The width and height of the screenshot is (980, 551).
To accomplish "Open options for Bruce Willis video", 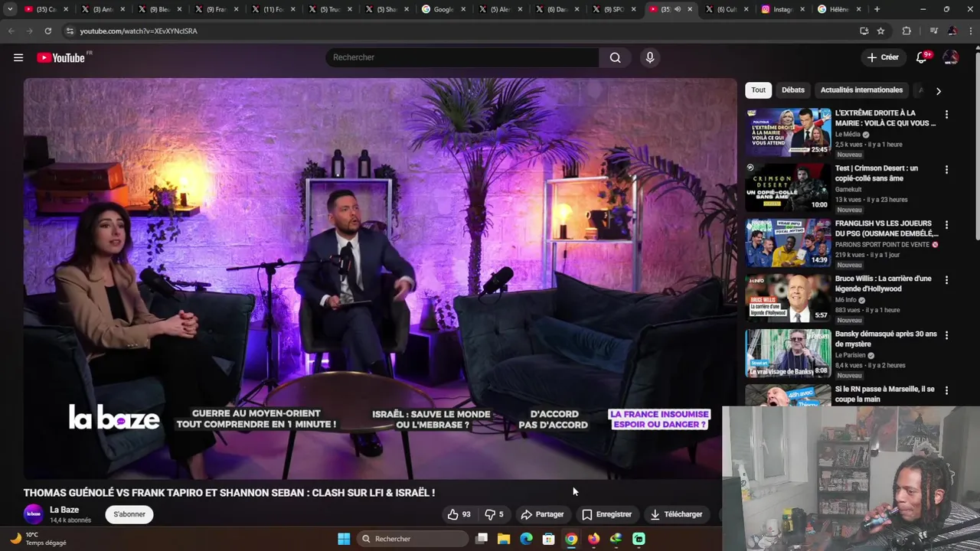I will click(x=946, y=279).
